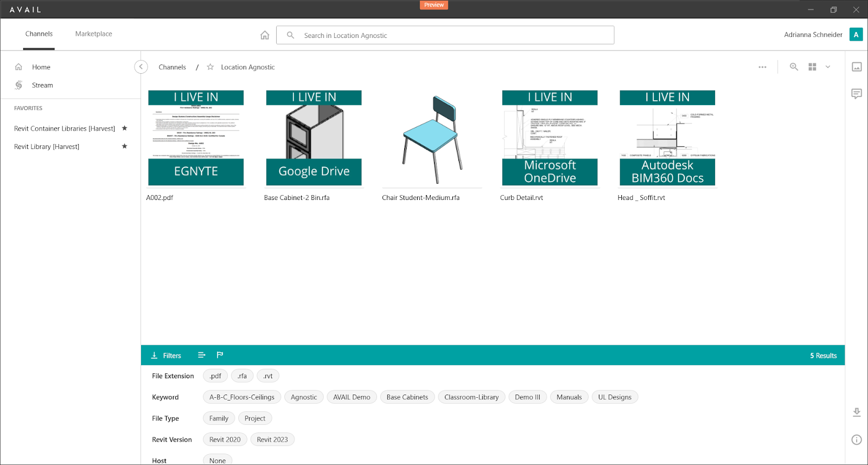Click the filter list sort icon
Viewport: 868px width, 465px height.
coord(202,355)
